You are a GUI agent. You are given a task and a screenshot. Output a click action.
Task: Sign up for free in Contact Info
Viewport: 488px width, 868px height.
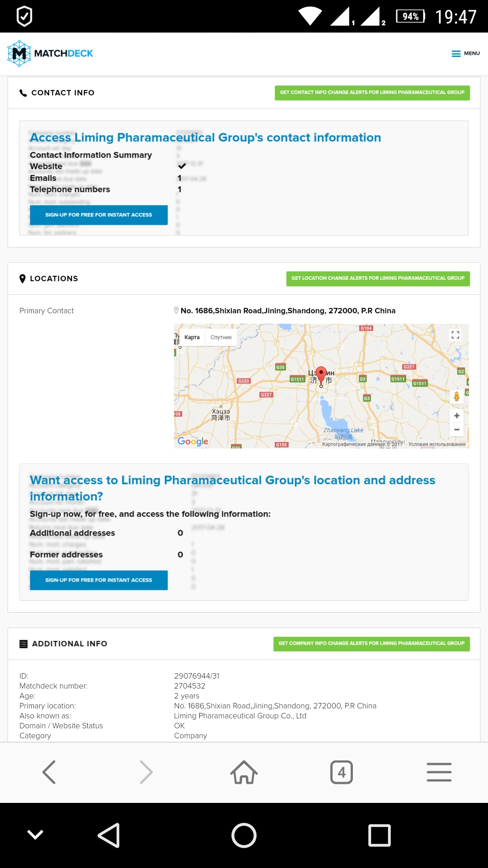99,215
